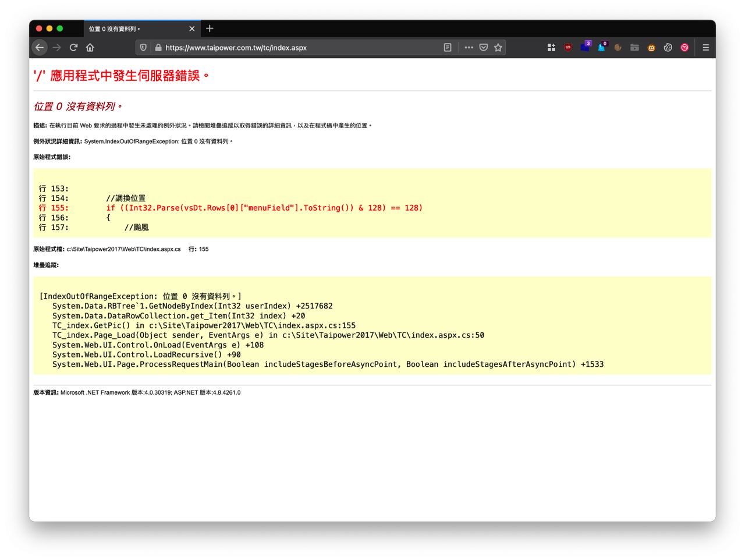Open the Firefox hamburger menu
Image resolution: width=745 pixels, height=560 pixels.
click(x=705, y=48)
